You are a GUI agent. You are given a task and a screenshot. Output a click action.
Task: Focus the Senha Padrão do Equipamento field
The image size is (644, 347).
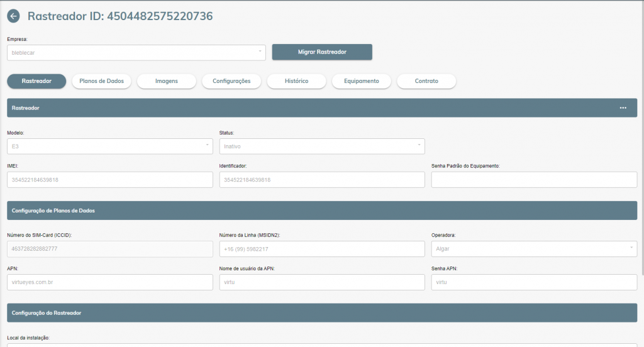pyautogui.click(x=534, y=180)
